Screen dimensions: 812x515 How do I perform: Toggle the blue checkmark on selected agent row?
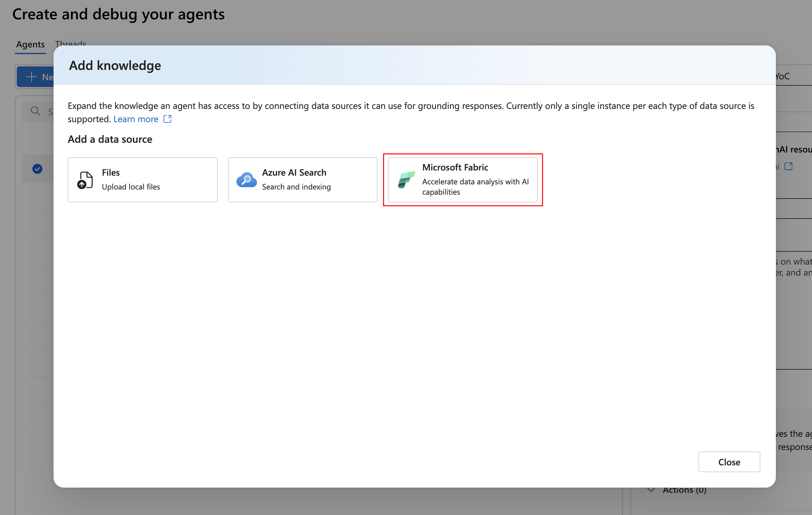point(37,169)
